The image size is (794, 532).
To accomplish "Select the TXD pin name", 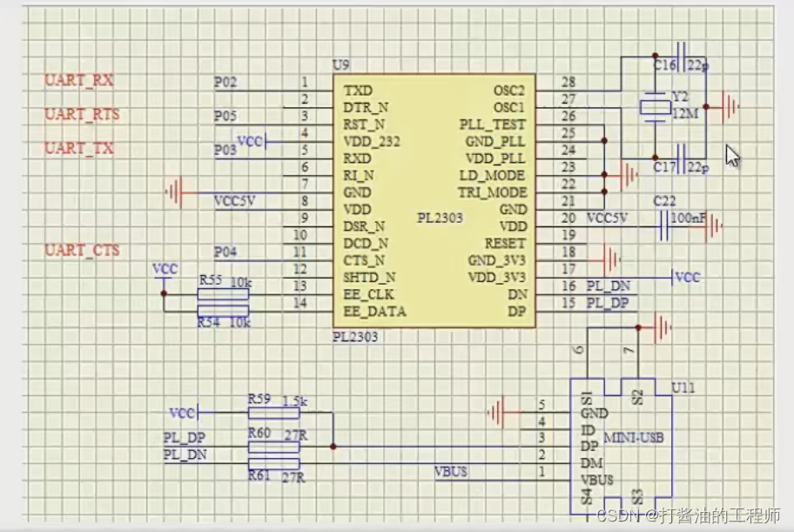I will (x=358, y=91).
